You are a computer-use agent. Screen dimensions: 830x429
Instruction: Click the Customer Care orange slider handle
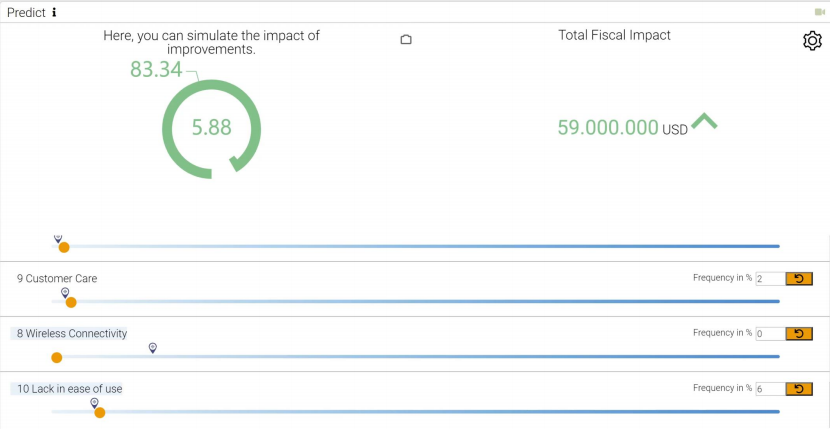tap(71, 302)
